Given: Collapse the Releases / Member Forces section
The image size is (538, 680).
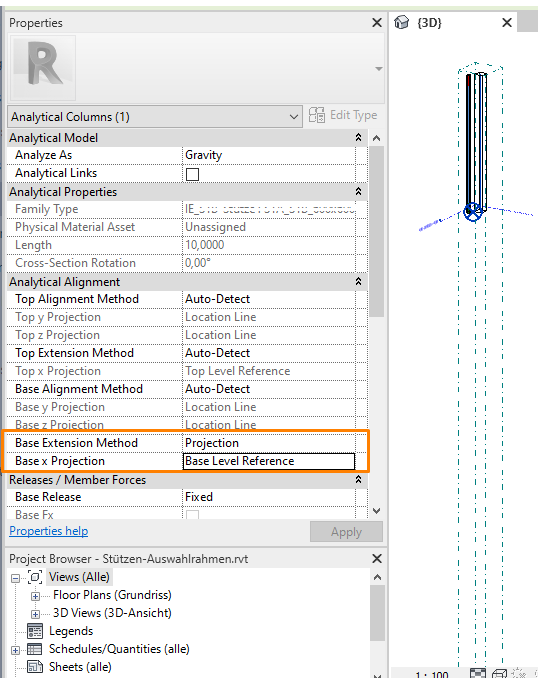Looking at the screenshot, I should [x=359, y=479].
